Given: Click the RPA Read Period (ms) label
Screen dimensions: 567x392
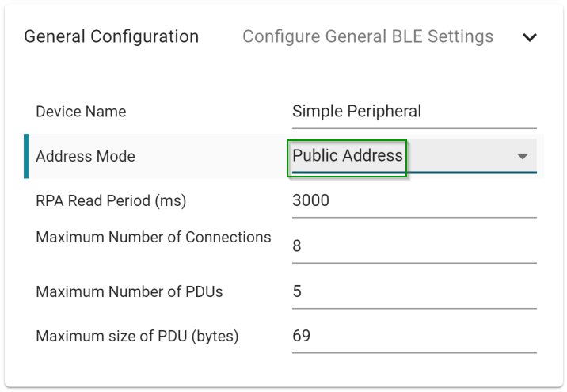Looking at the screenshot, I should tap(111, 201).
